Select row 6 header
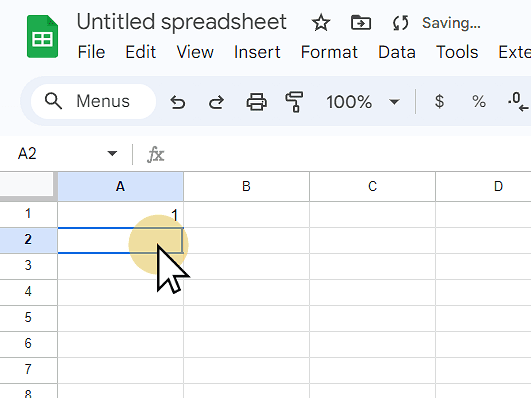 pyautogui.click(x=28, y=344)
